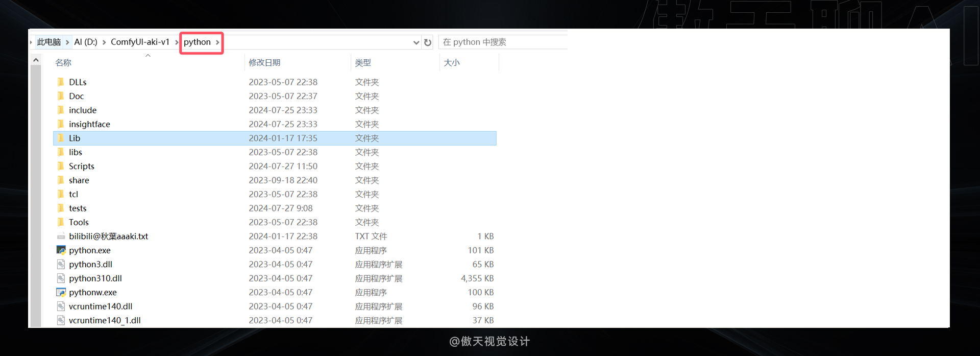Click the python.exe application icon
980x356 pixels.
[61, 250]
